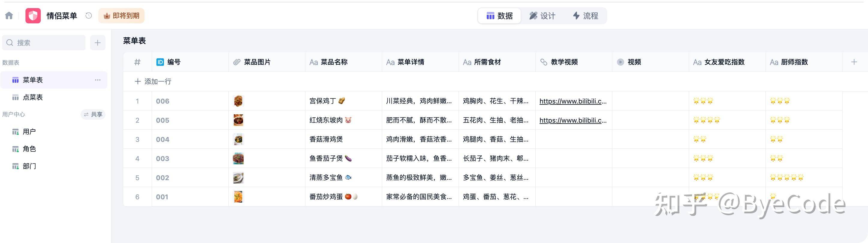Select the 宫保鸡丁 name cell
The image size is (868, 243).
(x=344, y=101)
